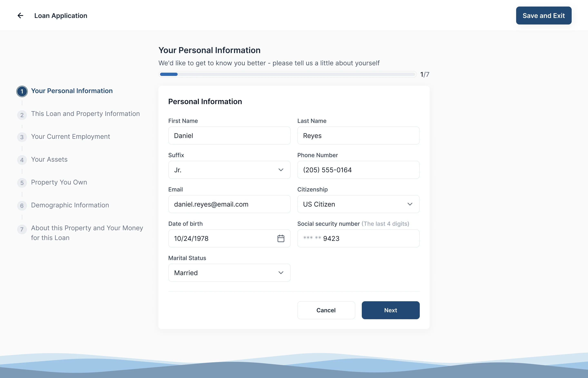Go to This Loan and Property Information

pyautogui.click(x=85, y=114)
